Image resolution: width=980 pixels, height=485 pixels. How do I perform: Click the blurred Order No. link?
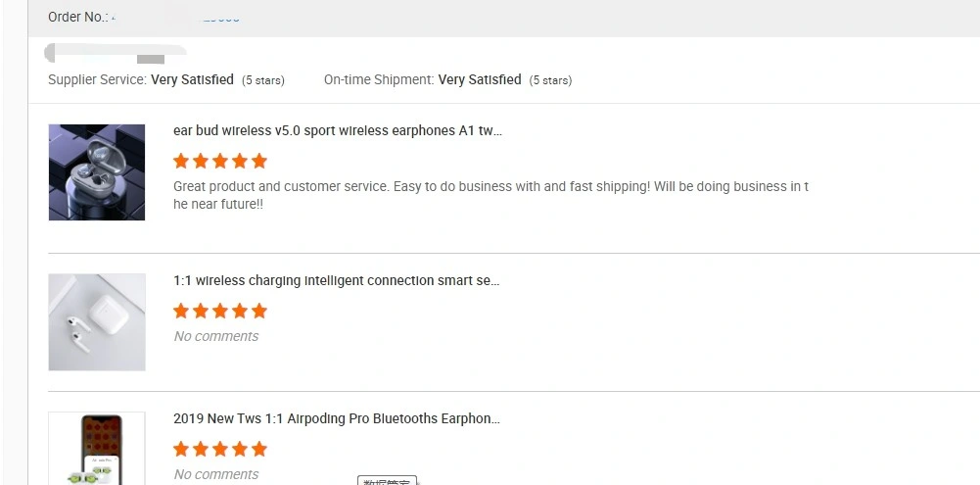(175, 17)
